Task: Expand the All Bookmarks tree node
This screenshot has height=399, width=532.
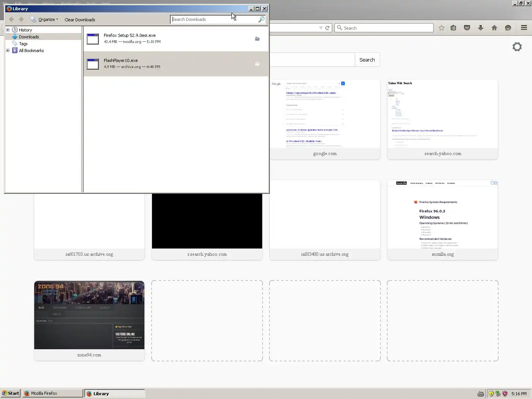Action: (8, 50)
